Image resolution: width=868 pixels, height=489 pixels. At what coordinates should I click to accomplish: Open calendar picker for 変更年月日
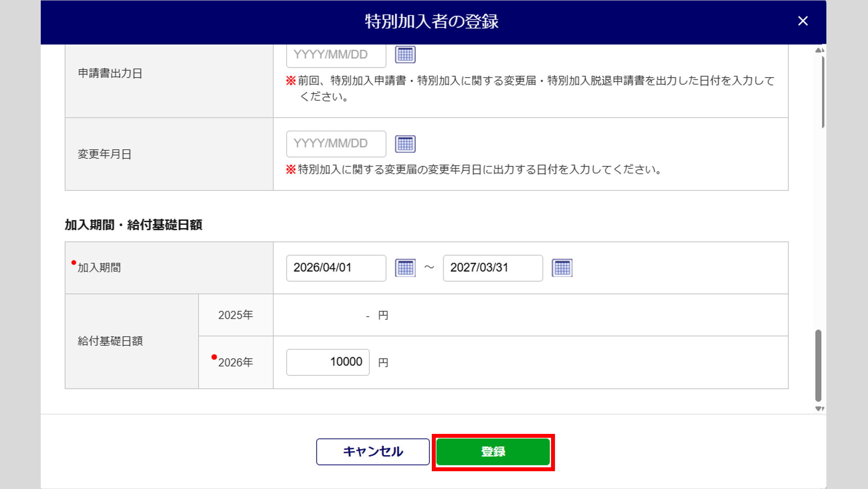click(x=405, y=144)
